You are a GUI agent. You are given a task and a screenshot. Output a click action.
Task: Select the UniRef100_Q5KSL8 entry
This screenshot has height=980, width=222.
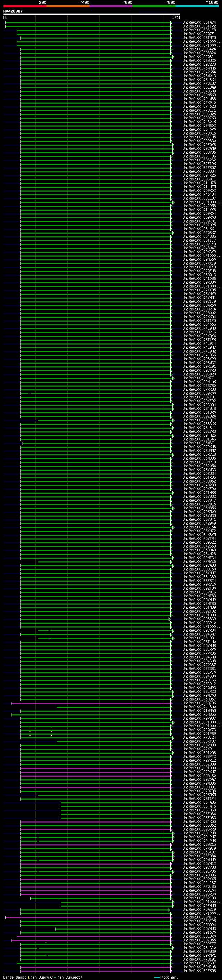click(199, 454)
